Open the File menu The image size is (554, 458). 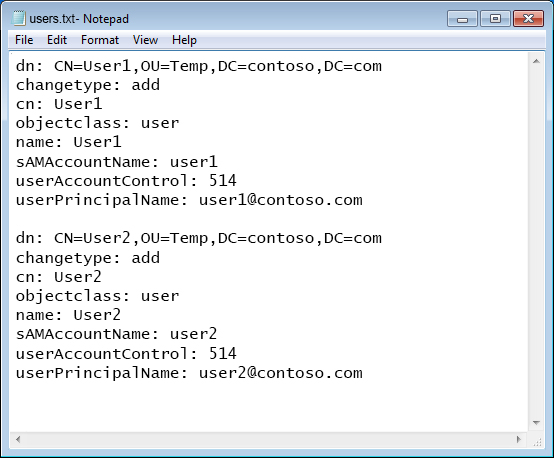(x=24, y=40)
